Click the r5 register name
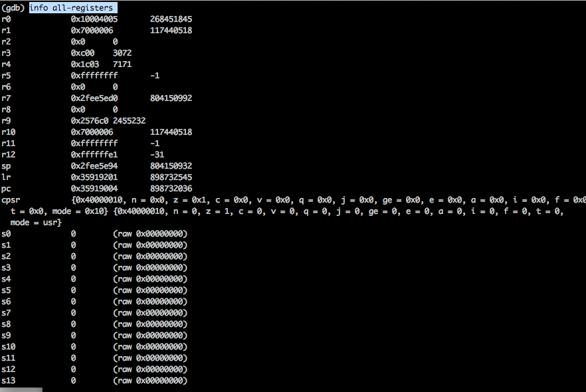Image resolution: width=586 pixels, height=392 pixels. point(7,76)
